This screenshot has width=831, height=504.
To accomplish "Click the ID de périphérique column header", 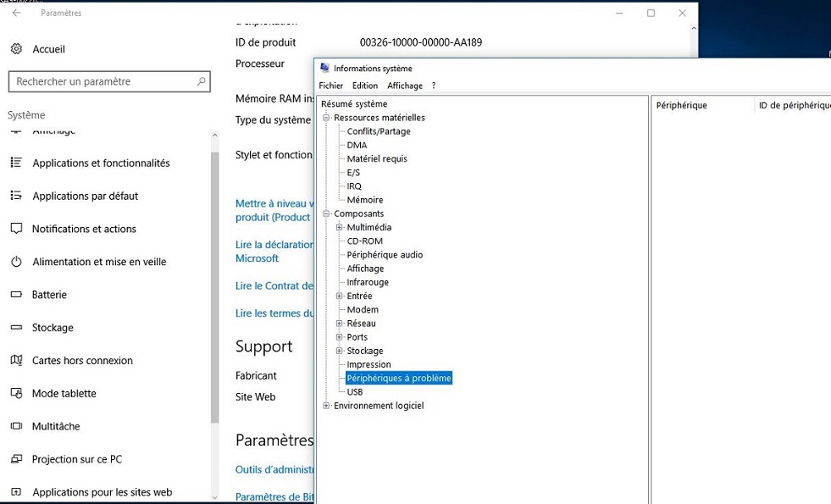I will [793, 105].
